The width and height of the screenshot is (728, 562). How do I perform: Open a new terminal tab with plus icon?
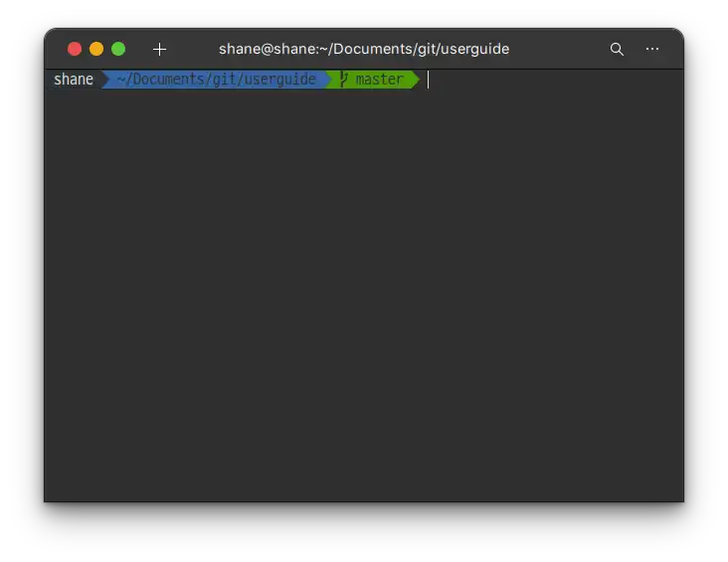coord(159,49)
